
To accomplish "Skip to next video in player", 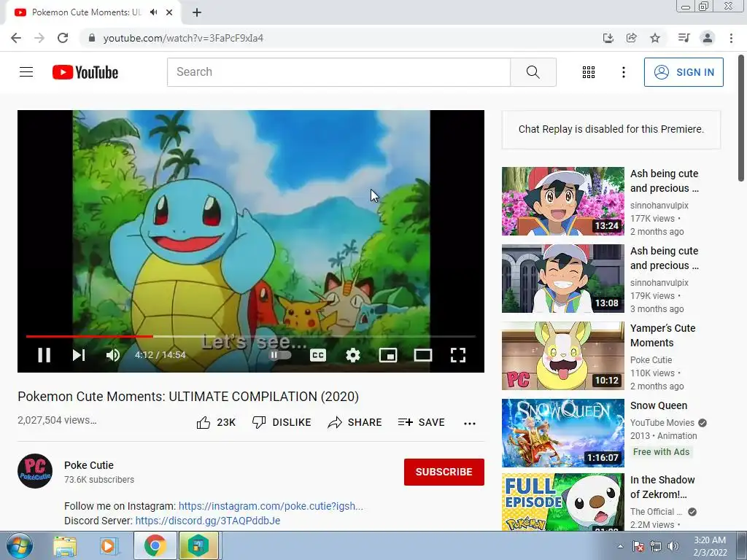I will [79, 355].
